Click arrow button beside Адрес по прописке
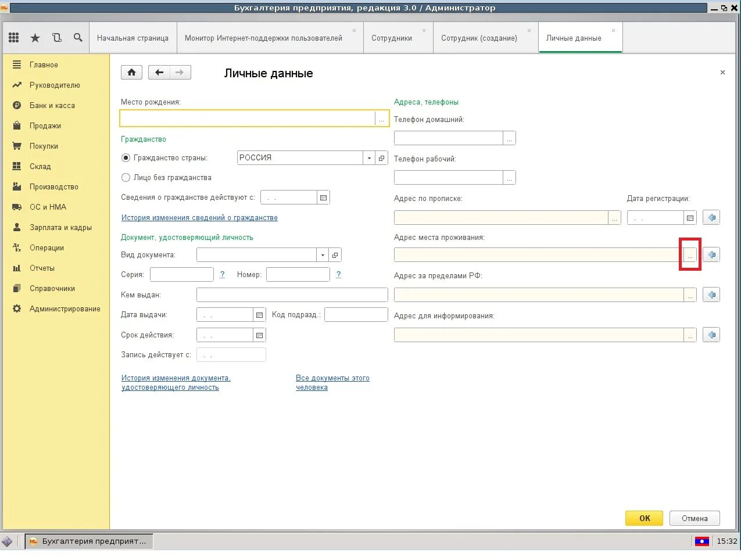Screen dimensions: 741x560 click(711, 218)
